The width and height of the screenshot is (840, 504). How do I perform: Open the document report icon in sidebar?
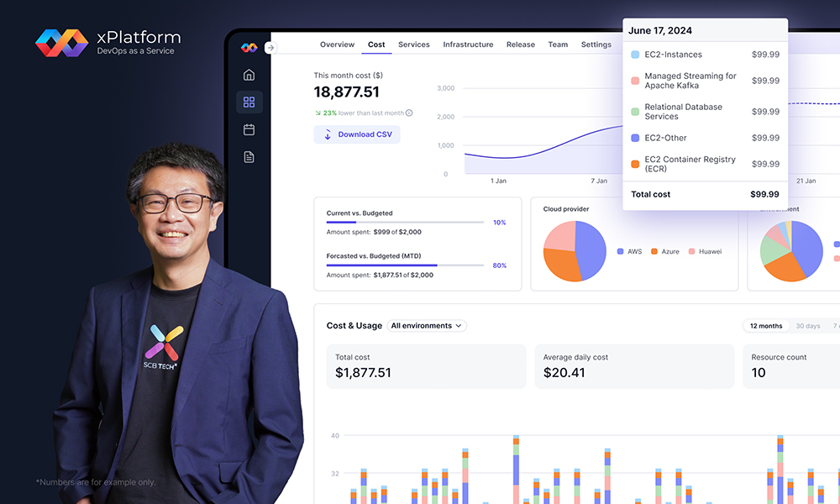coord(249,157)
